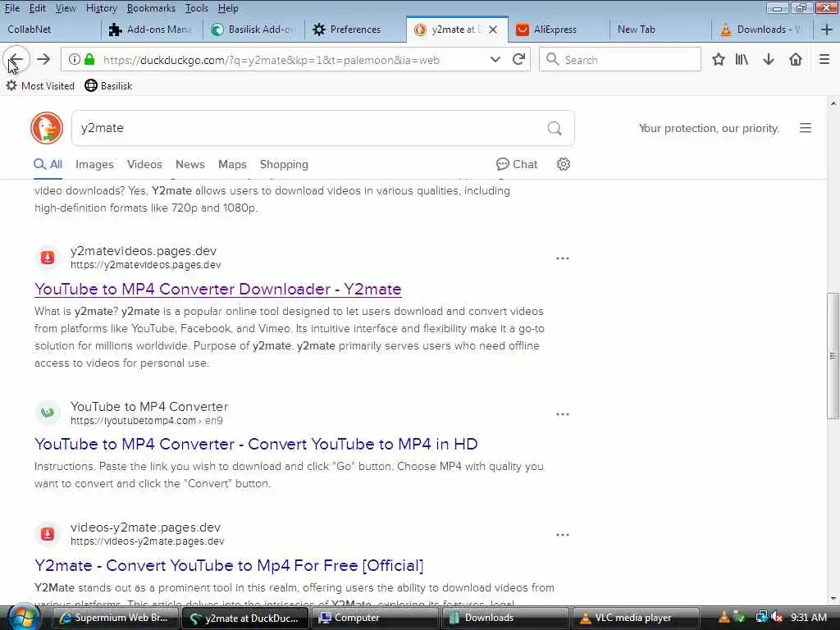Select the Maps results tab
Viewport: 840px width, 630px height.
[x=232, y=164]
